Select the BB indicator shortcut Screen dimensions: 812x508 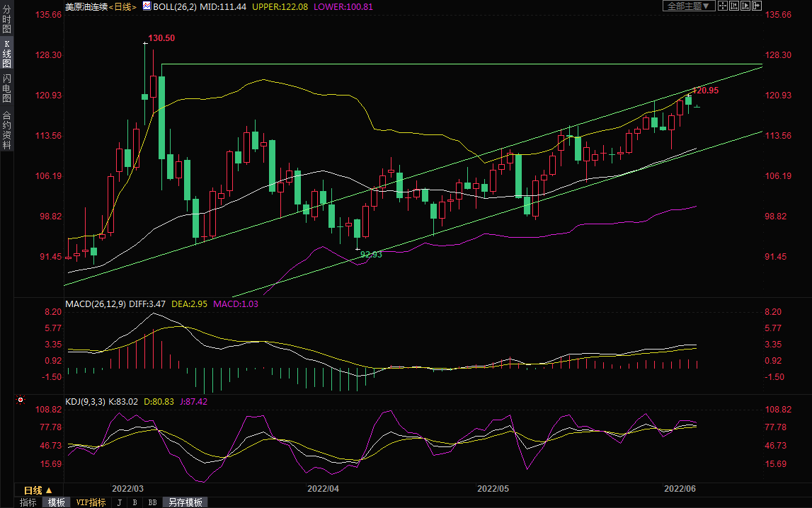152,502
